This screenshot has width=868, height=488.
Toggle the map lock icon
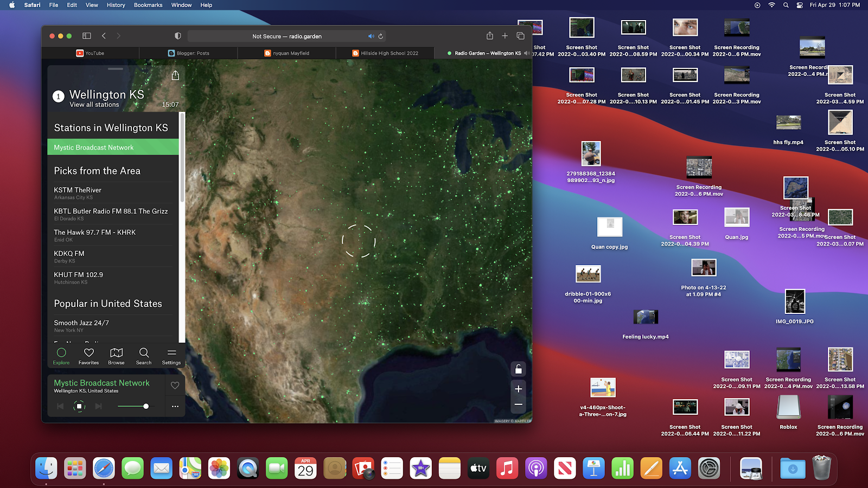tap(518, 369)
